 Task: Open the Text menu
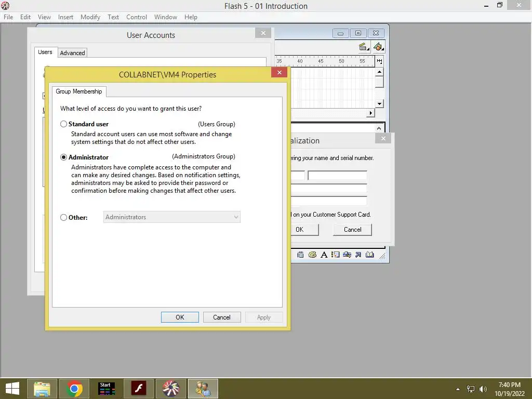(x=113, y=17)
